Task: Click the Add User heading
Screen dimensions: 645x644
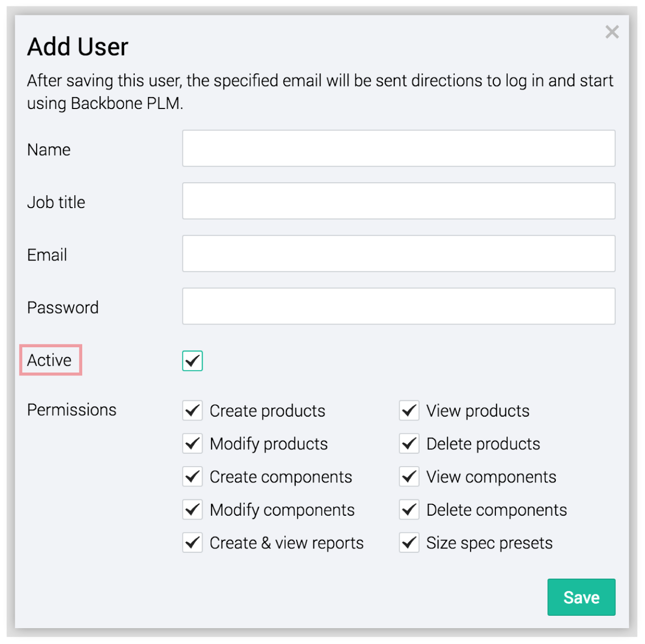Action: pyautogui.click(x=78, y=47)
